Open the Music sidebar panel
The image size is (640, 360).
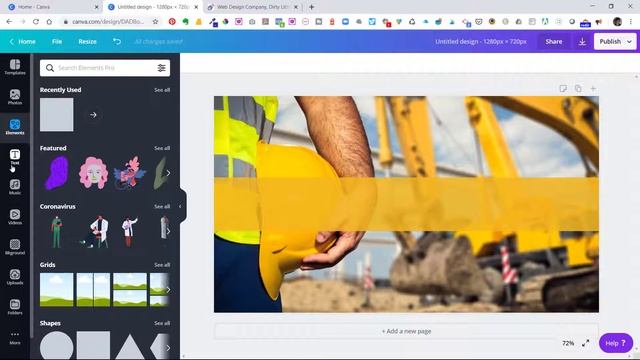coord(15,187)
